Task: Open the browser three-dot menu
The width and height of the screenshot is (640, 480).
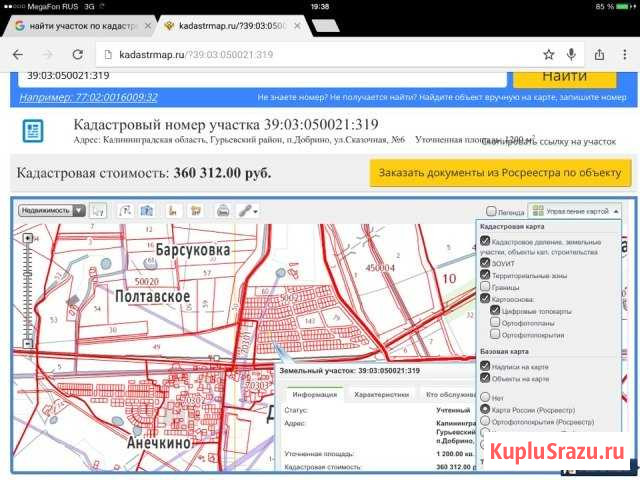Action: (x=625, y=54)
